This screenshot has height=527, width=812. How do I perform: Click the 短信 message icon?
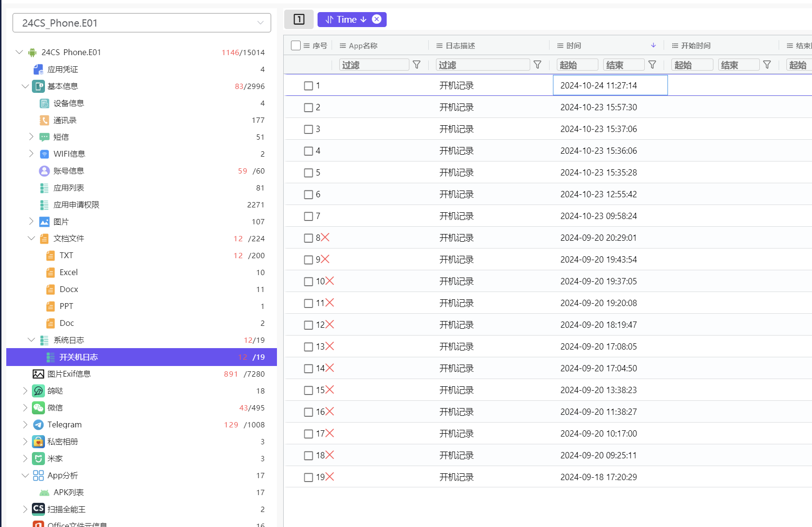(44, 137)
